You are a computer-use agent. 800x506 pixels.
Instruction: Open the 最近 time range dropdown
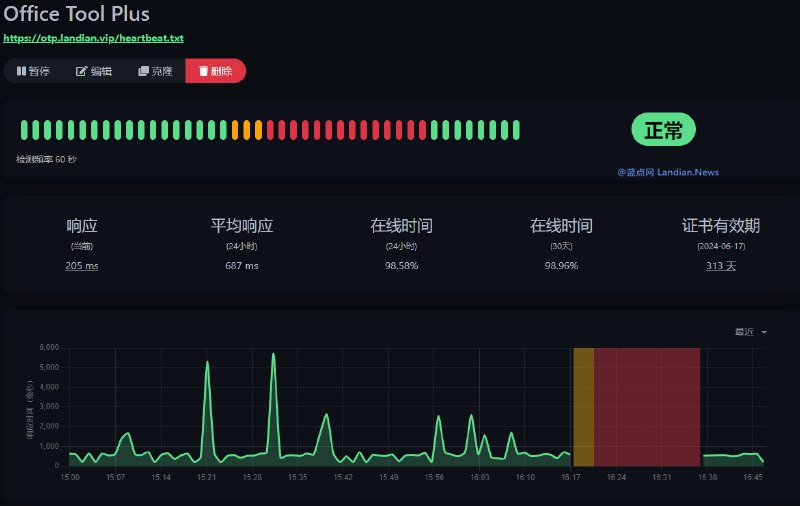click(x=751, y=332)
